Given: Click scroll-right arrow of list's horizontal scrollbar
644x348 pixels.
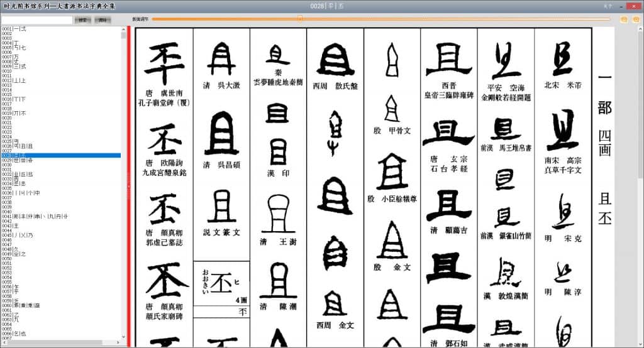Looking at the screenshot, I should click(118, 343).
